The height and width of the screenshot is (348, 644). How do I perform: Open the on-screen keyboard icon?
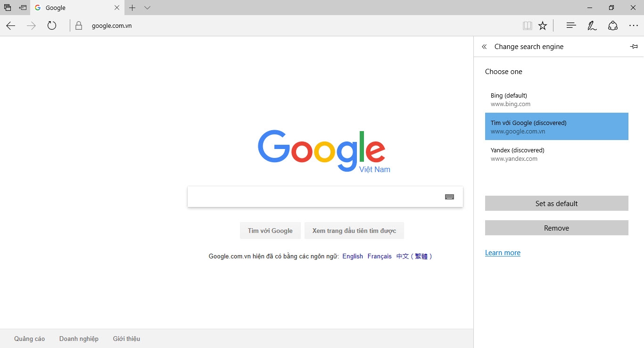[449, 197]
